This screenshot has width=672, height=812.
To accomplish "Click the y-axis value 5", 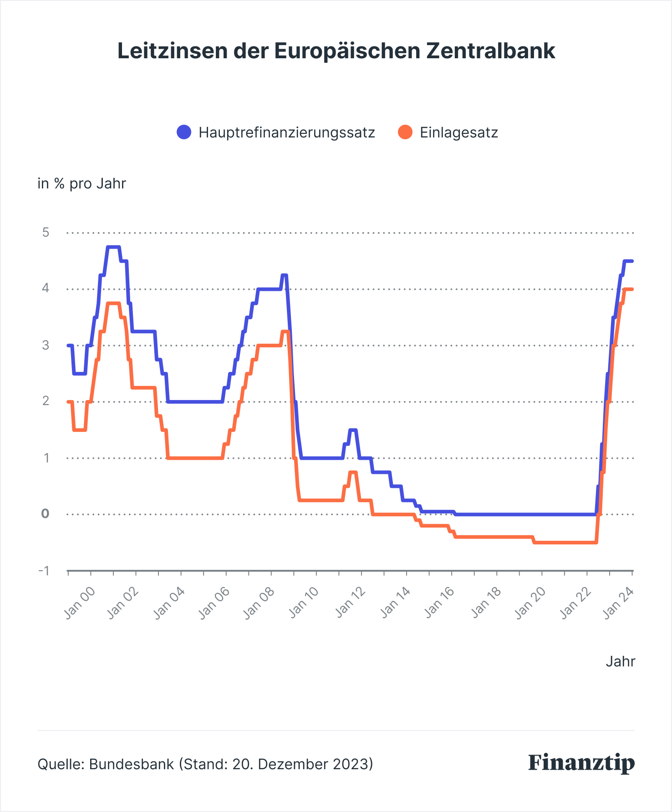I will [x=46, y=233].
